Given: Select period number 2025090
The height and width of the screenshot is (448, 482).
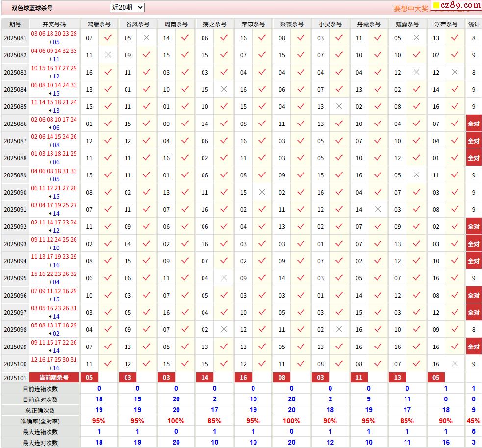Looking at the screenshot, I should pos(15,192).
